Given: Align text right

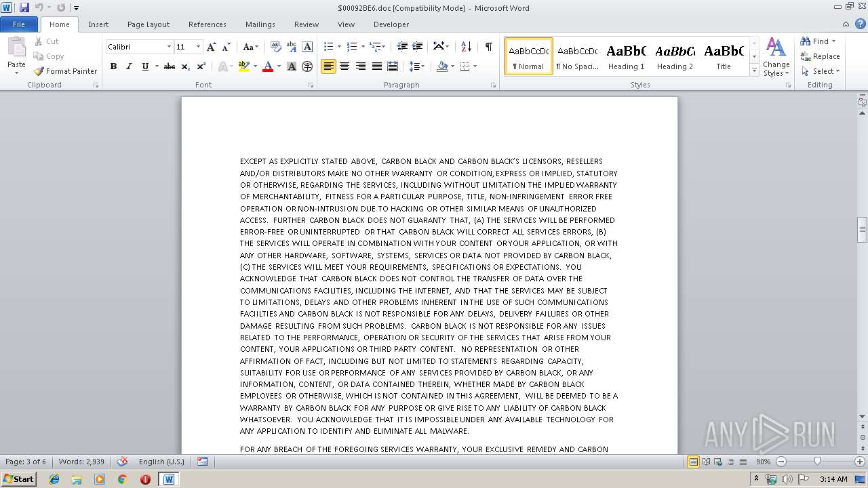Looking at the screenshot, I should point(361,66).
